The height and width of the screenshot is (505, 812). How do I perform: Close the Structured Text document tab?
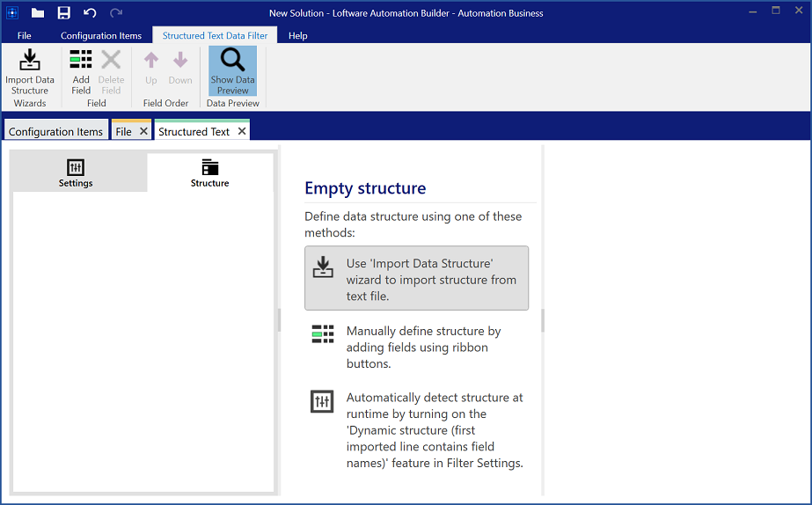(x=242, y=132)
